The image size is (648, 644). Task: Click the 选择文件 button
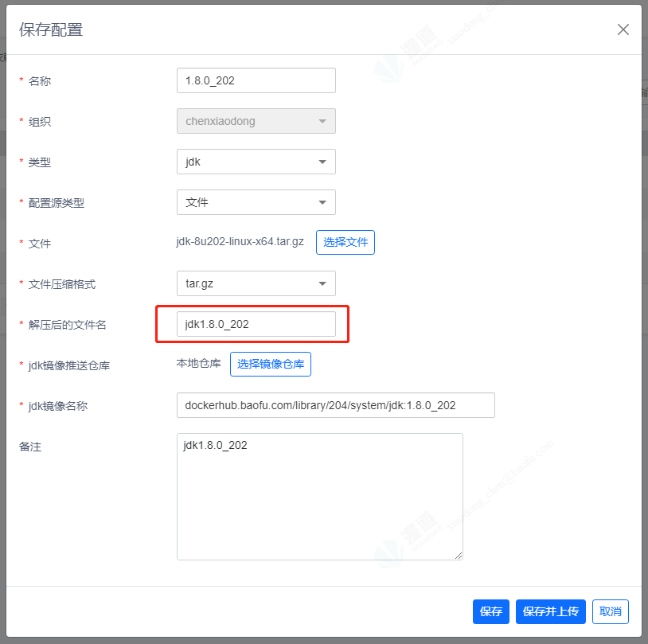coord(345,242)
